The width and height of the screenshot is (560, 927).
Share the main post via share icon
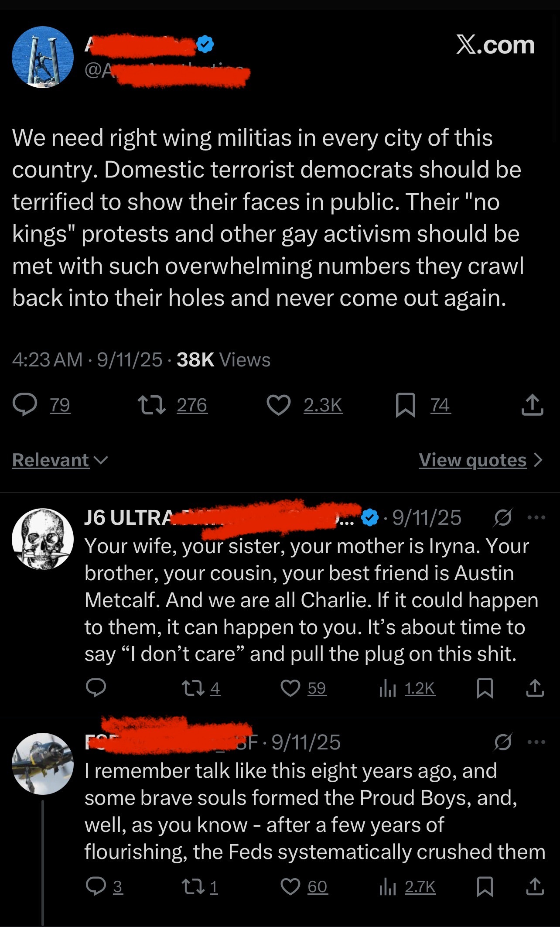pos(533,405)
